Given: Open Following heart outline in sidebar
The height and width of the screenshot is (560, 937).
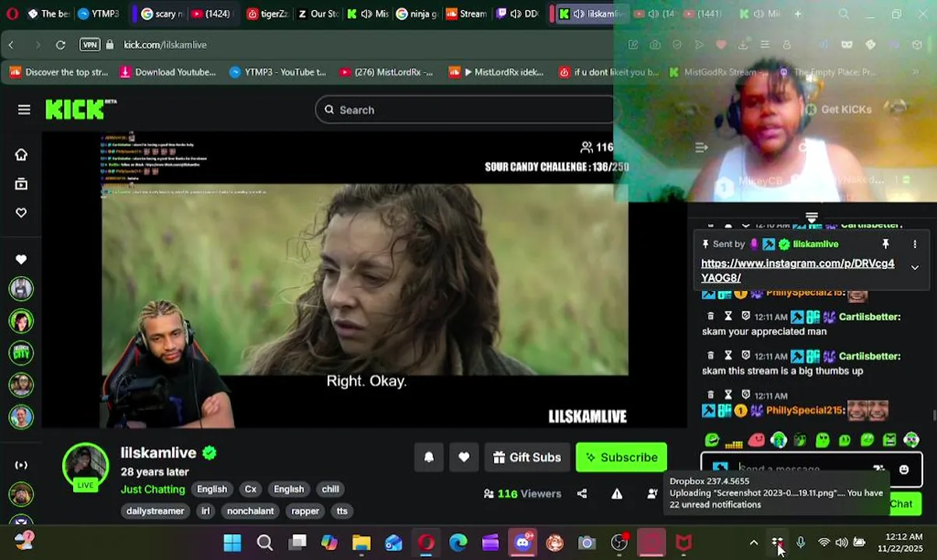Looking at the screenshot, I should click(x=21, y=212).
